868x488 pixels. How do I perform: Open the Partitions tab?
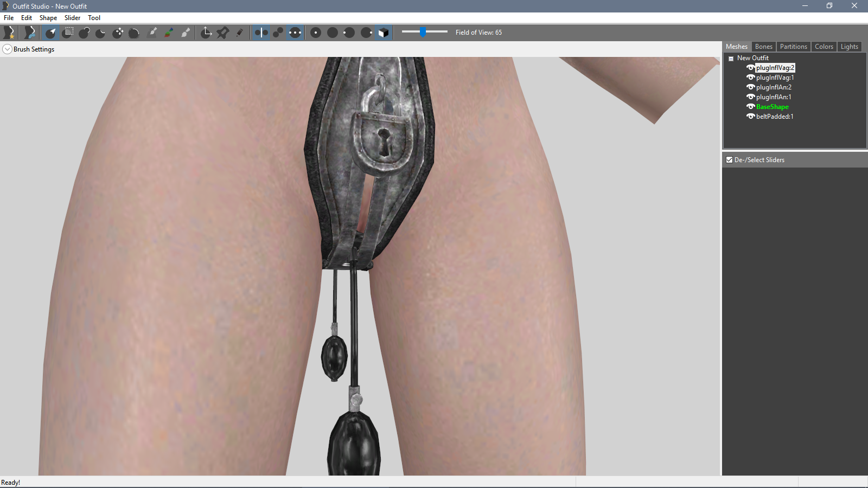[x=794, y=47]
